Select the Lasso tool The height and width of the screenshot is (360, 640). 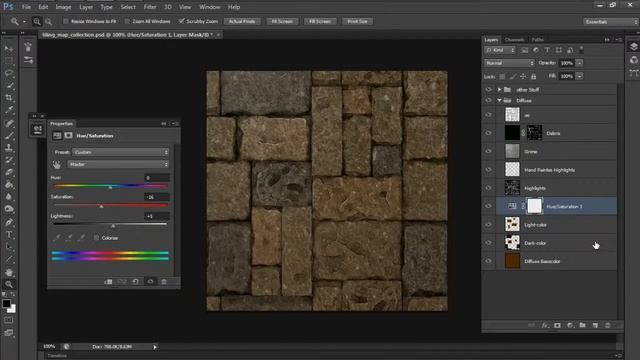click(x=9, y=73)
